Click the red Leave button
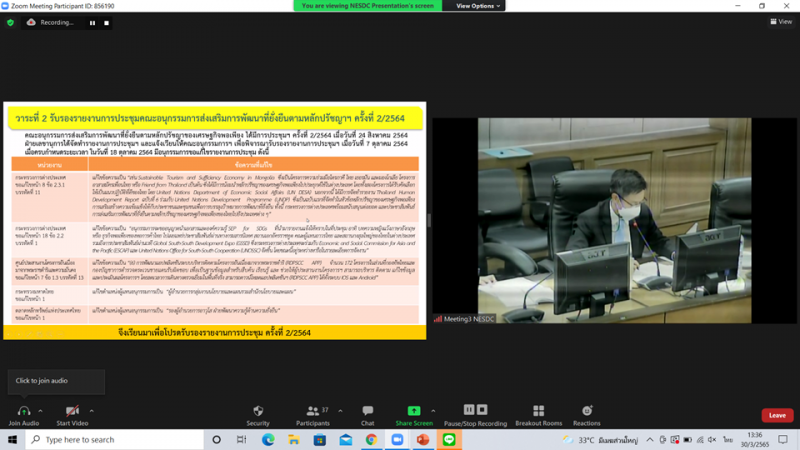 777,415
